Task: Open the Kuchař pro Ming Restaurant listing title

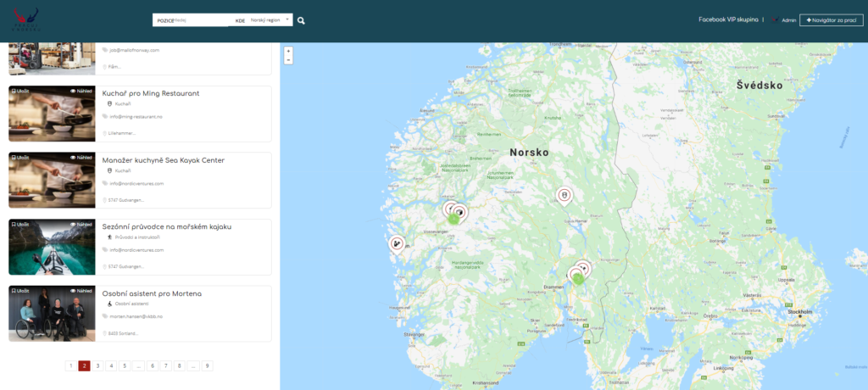Action: (x=151, y=93)
